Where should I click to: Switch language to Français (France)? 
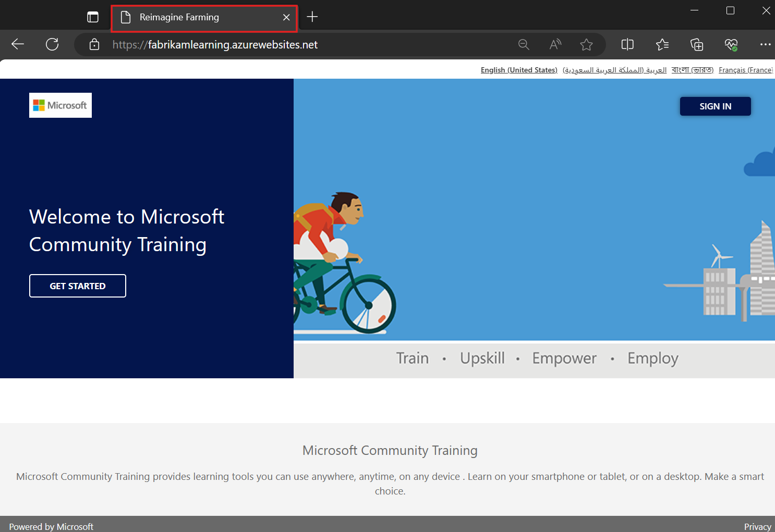point(746,70)
